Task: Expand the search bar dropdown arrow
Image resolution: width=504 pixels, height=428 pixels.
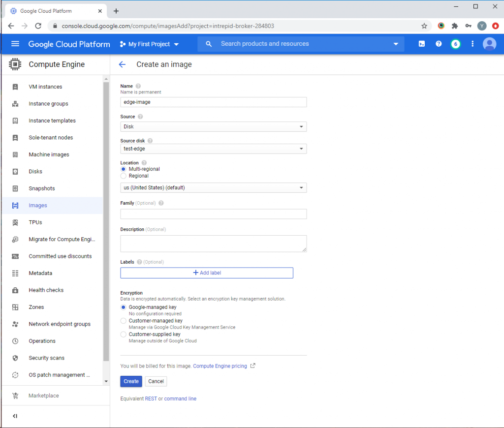Action: (396, 44)
